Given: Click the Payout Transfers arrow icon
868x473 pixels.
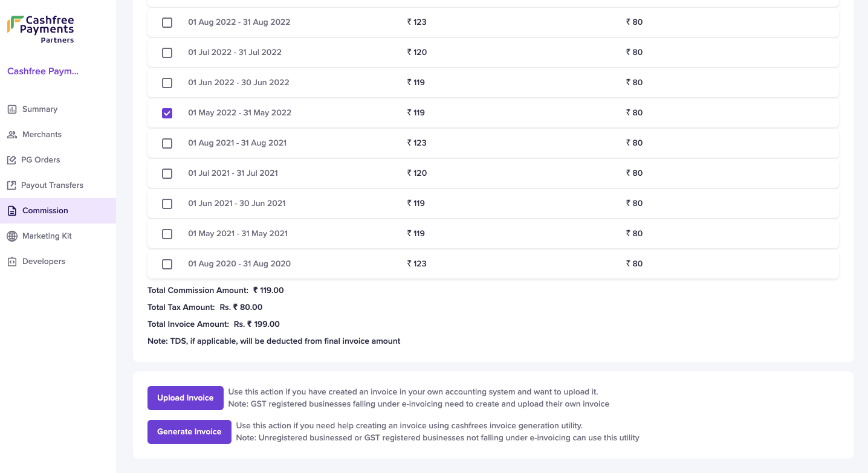Looking at the screenshot, I should click(11, 185).
